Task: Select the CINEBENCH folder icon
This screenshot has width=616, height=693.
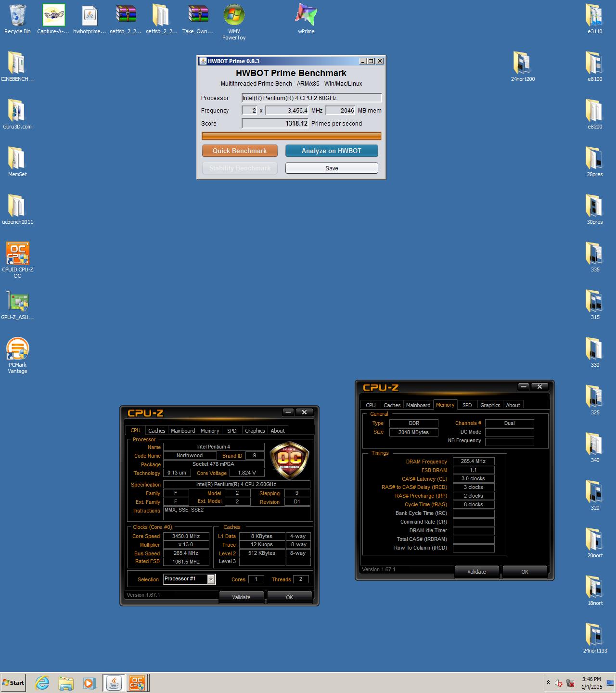Action: tap(17, 66)
